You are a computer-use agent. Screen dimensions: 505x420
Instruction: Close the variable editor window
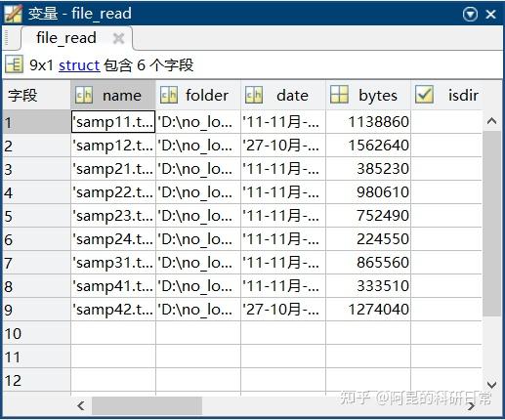490,14
